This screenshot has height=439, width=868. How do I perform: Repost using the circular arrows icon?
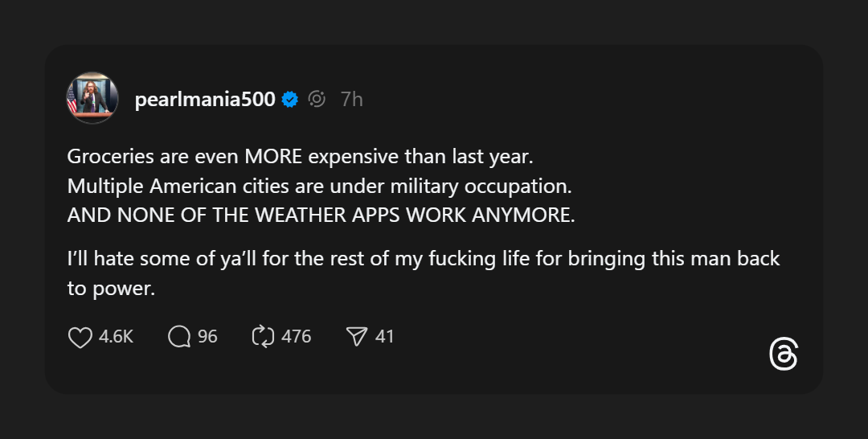pos(263,337)
